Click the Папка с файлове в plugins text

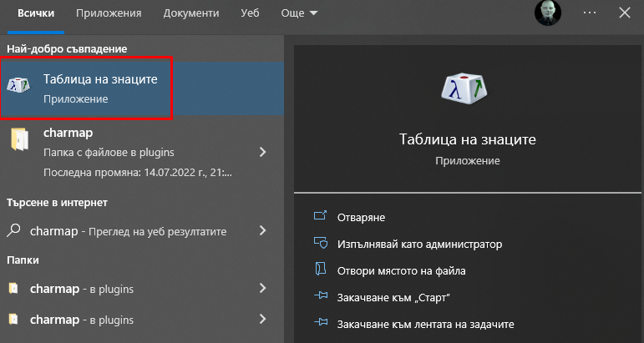point(109,153)
